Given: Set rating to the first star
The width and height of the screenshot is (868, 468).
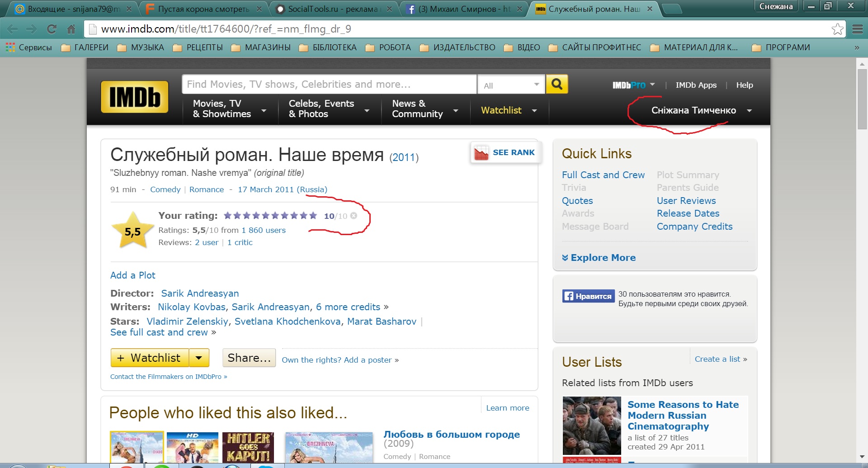Looking at the screenshot, I should 227,216.
